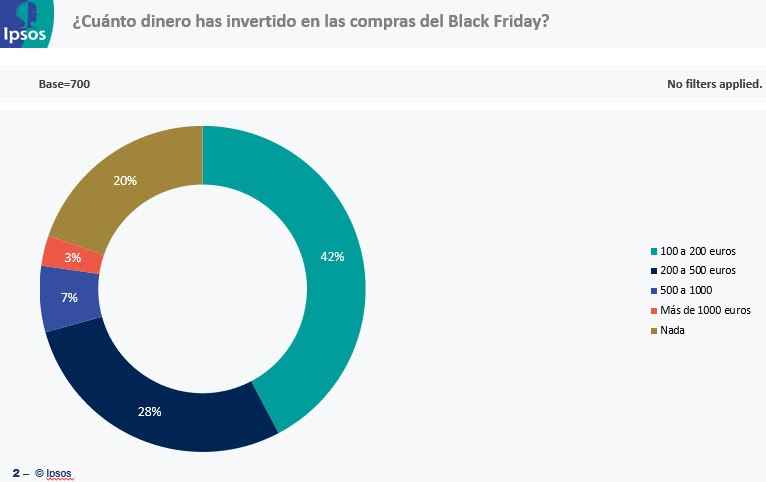Image resolution: width=766 pixels, height=482 pixels.
Task: Select the "Nada" legend label
Action: tap(672, 330)
